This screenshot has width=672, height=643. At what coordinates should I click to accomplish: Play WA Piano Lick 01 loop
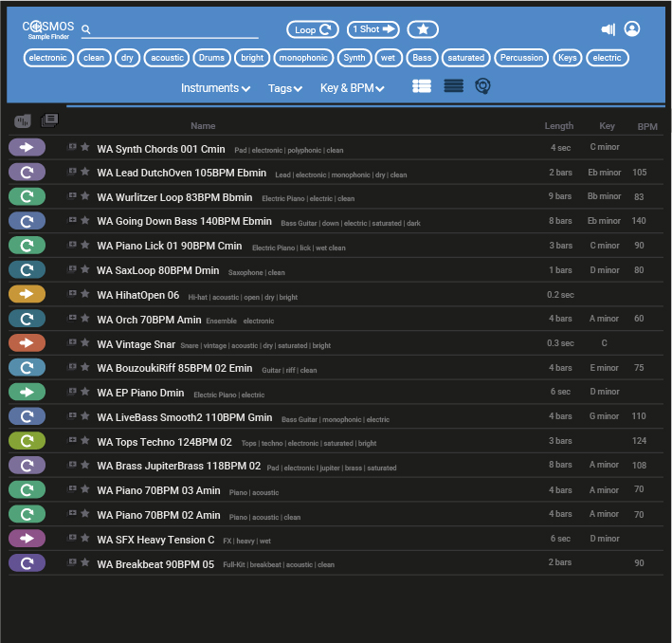click(27, 246)
